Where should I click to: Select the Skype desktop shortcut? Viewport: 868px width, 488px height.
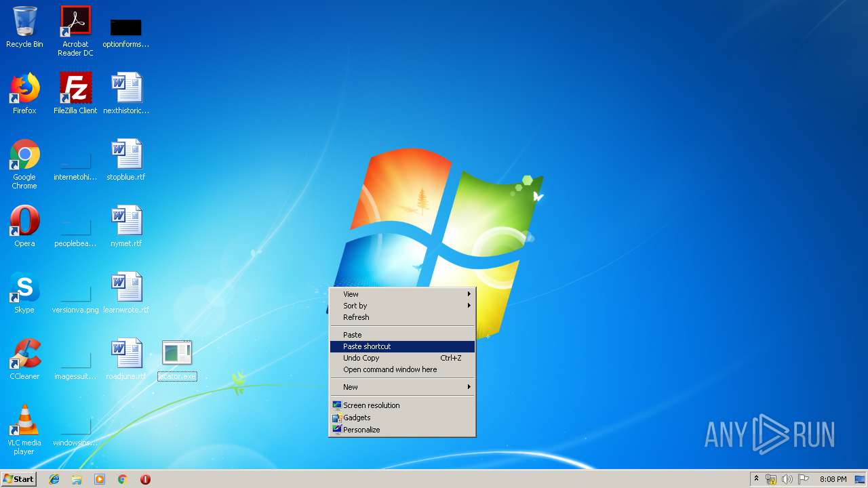pyautogui.click(x=24, y=293)
